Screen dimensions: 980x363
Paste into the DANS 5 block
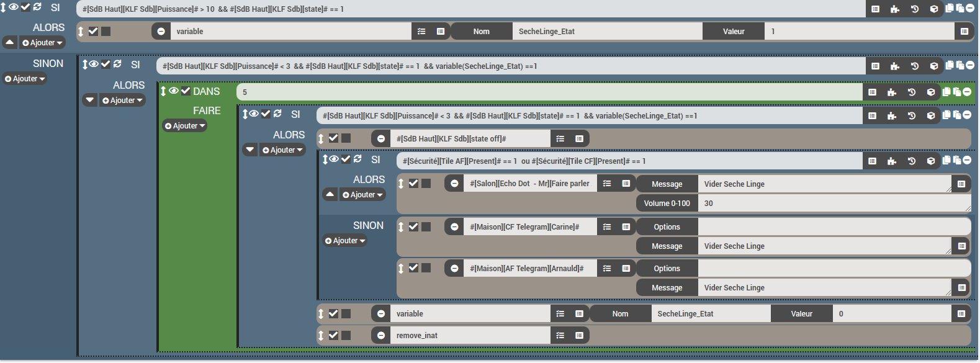956,92
